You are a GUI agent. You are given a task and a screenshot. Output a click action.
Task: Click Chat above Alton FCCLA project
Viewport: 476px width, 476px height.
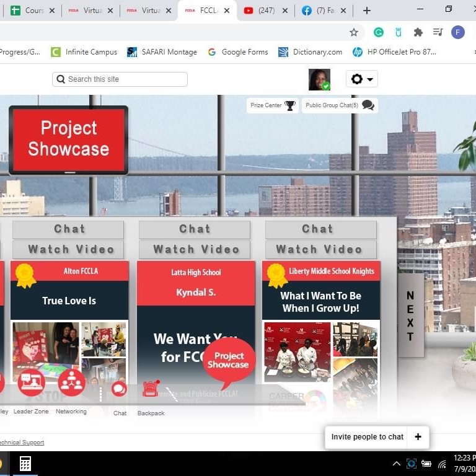pyautogui.click(x=68, y=229)
